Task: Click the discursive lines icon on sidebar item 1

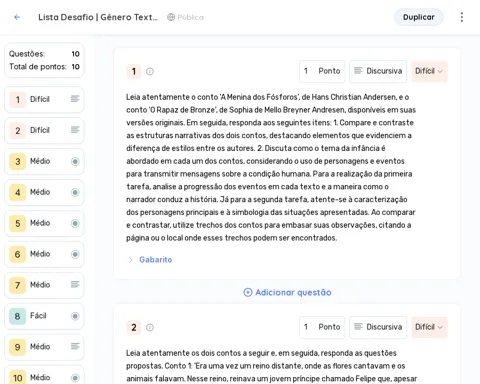Action: click(x=75, y=99)
